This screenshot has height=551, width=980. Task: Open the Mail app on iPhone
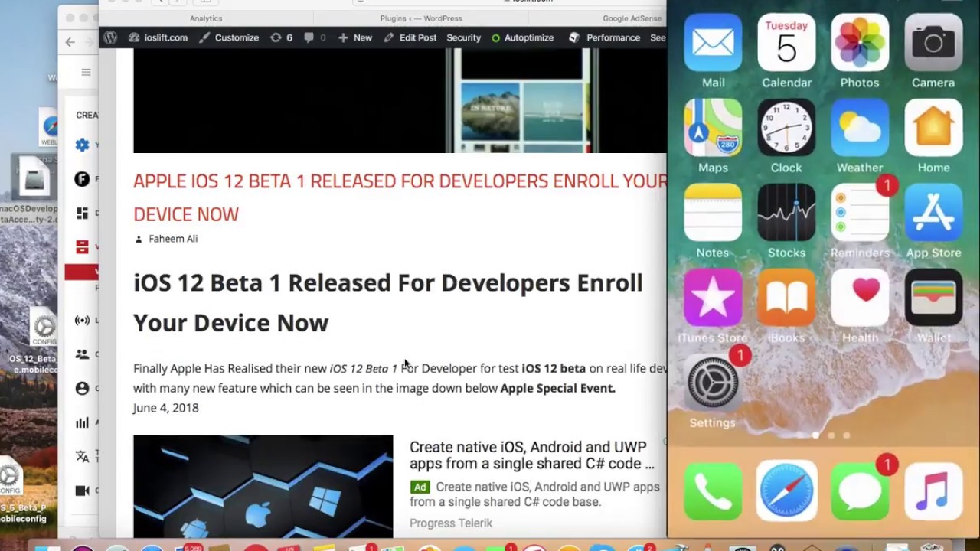click(x=713, y=42)
